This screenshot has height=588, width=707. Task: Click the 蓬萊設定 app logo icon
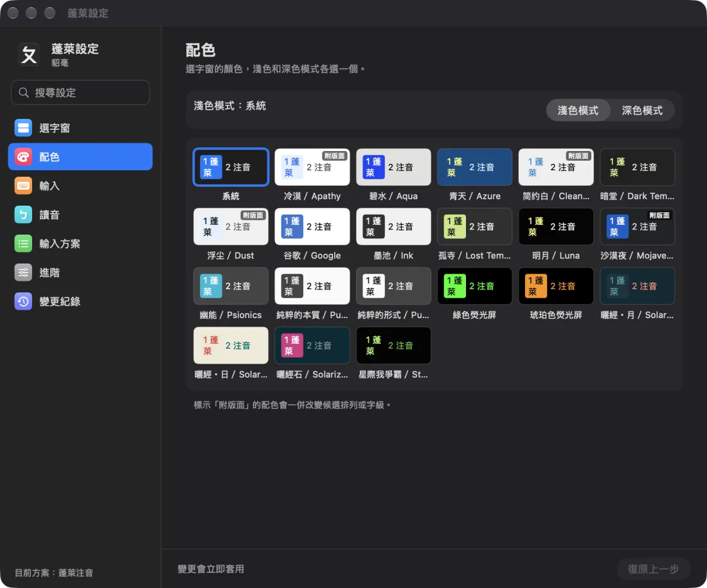coord(30,55)
